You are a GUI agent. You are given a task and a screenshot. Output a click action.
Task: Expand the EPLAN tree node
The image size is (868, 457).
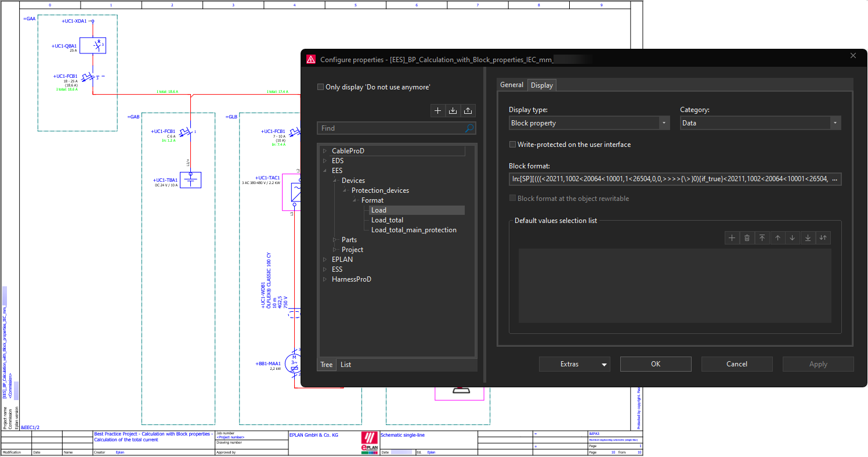(x=325, y=259)
